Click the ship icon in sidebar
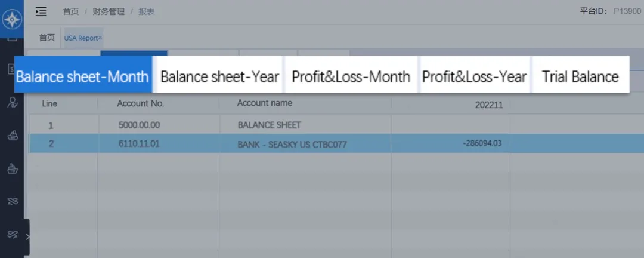 [12, 136]
